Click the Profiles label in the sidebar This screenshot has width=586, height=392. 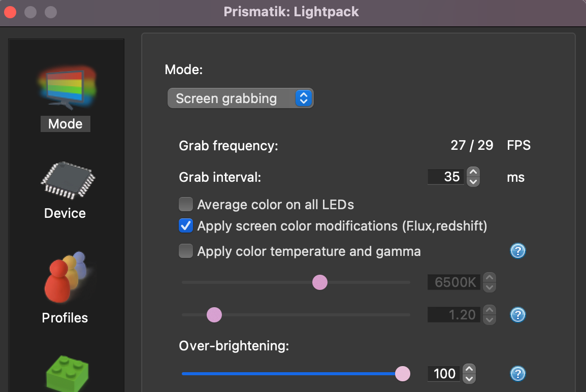[x=65, y=317]
